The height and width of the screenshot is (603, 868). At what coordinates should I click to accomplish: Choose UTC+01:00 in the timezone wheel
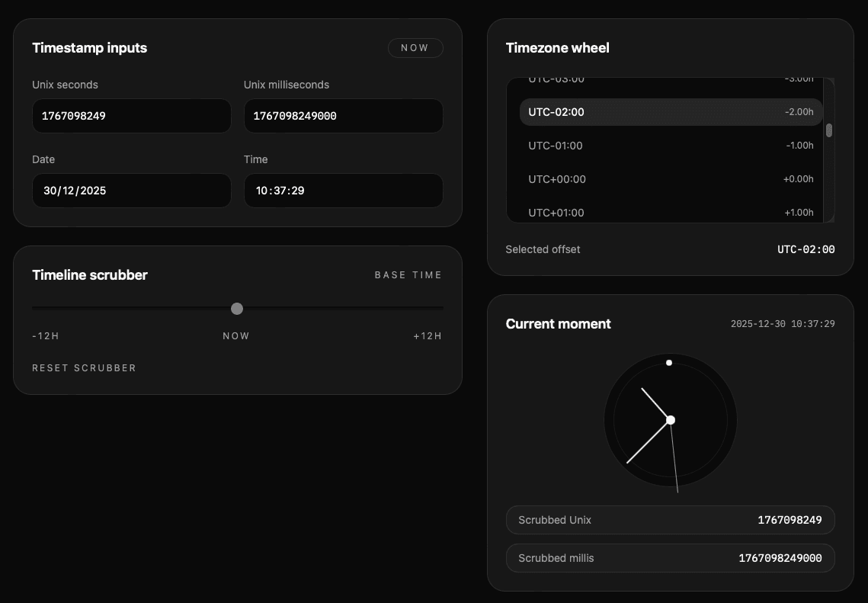[671, 213]
